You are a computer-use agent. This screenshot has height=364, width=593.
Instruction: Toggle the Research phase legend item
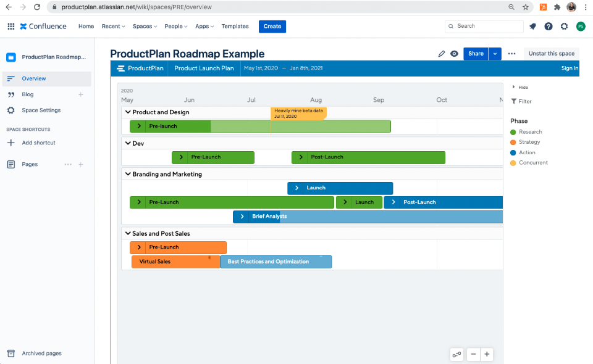(526, 132)
